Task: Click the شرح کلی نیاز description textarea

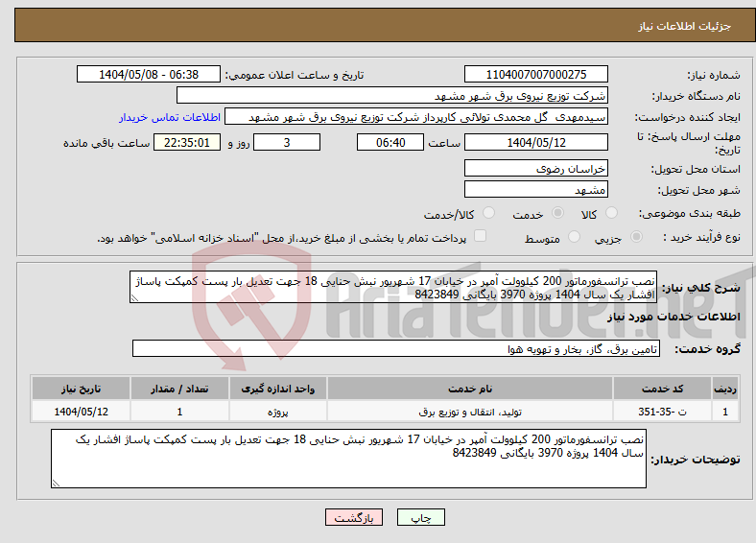Action: (393, 287)
